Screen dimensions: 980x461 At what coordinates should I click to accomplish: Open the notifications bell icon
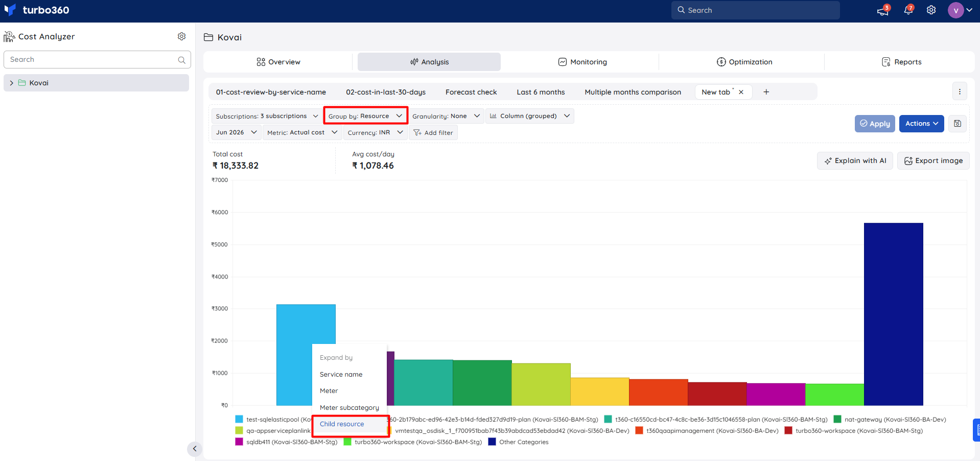pos(908,10)
